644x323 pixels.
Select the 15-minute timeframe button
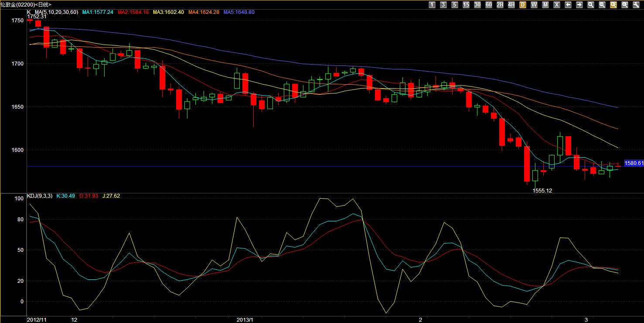(x=466, y=5)
